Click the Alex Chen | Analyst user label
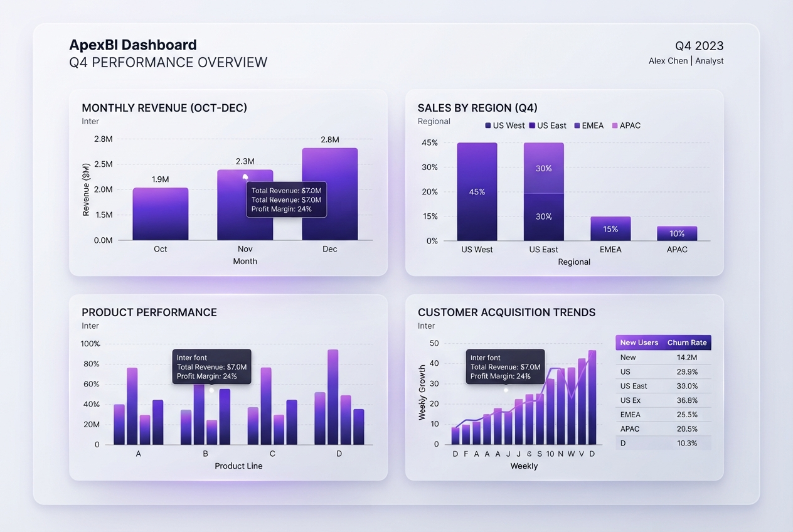 686,61
